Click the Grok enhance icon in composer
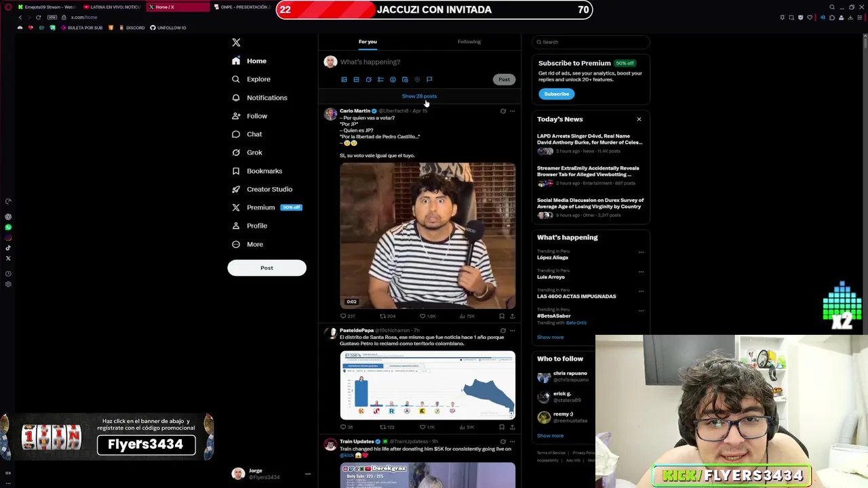The image size is (868, 488). coord(368,80)
